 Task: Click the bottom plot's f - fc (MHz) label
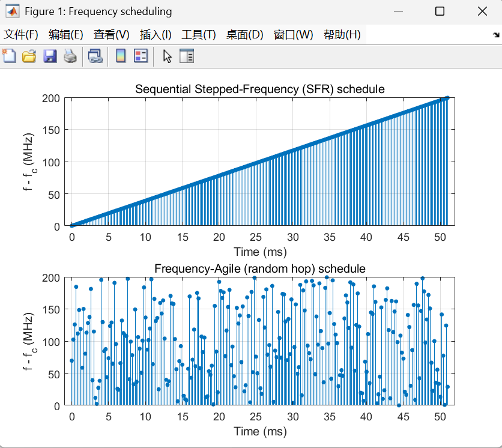tap(29, 342)
